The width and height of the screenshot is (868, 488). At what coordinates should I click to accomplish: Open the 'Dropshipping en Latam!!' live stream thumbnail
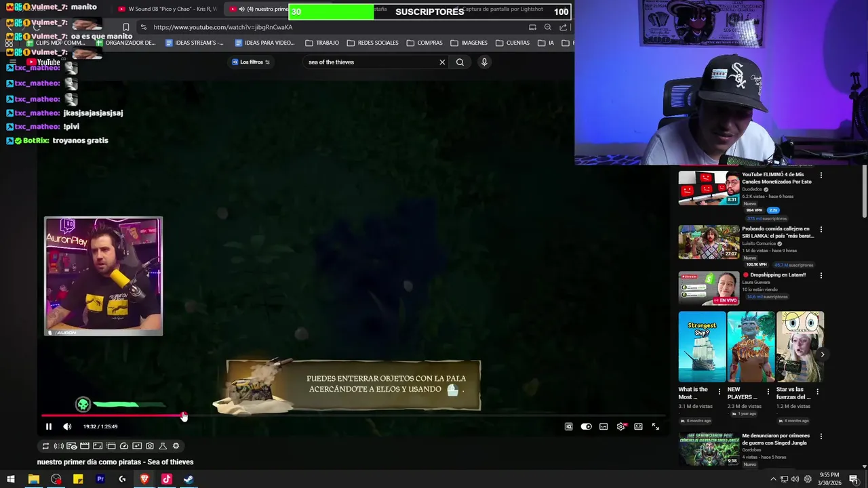click(709, 288)
